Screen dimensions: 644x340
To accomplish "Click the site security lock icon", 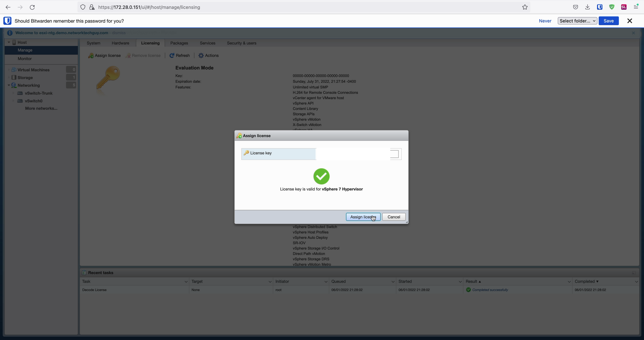I will tap(92, 7).
